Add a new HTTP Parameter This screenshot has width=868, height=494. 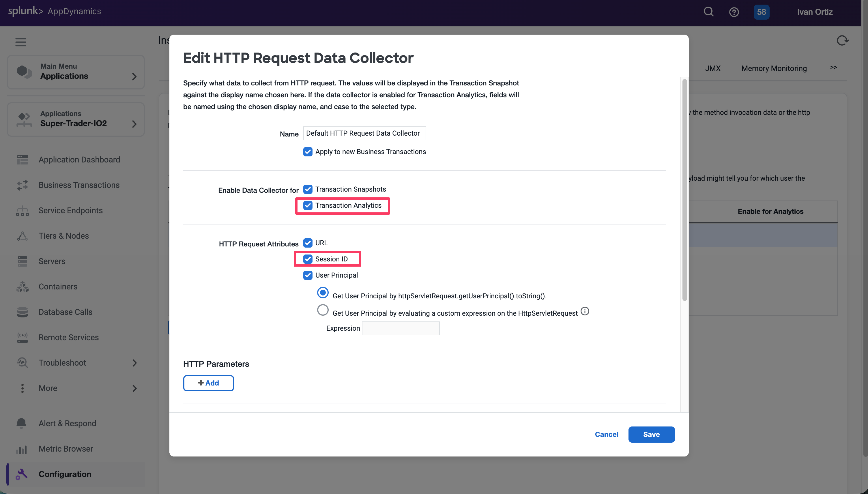pos(208,383)
